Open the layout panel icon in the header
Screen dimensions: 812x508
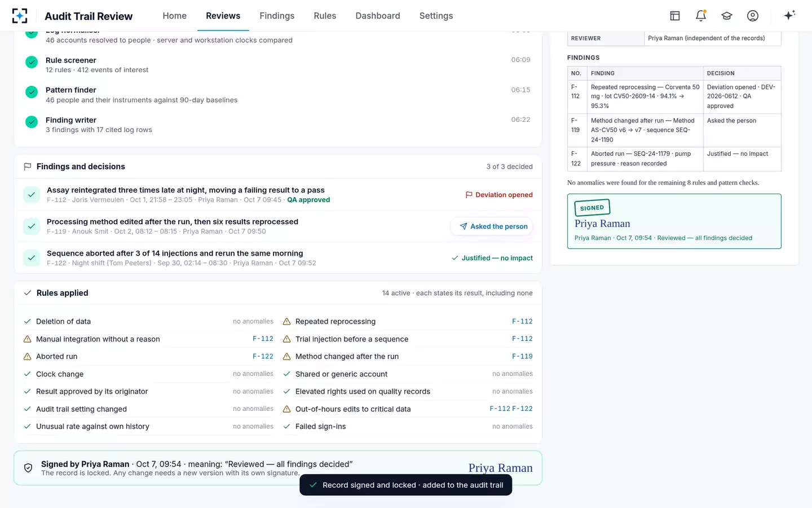(675, 16)
